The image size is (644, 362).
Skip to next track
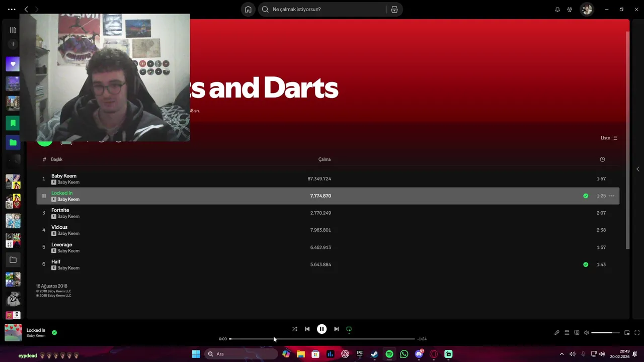click(x=337, y=329)
